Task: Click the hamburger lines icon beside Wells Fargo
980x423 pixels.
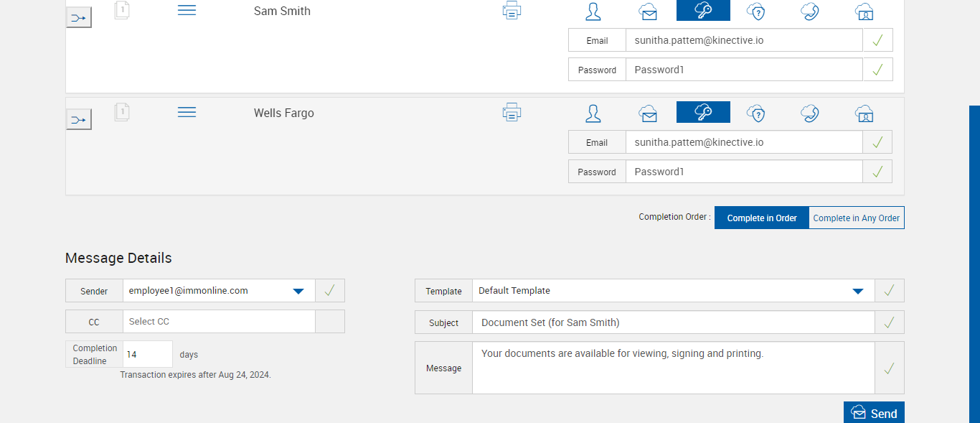Action: pyautogui.click(x=187, y=113)
